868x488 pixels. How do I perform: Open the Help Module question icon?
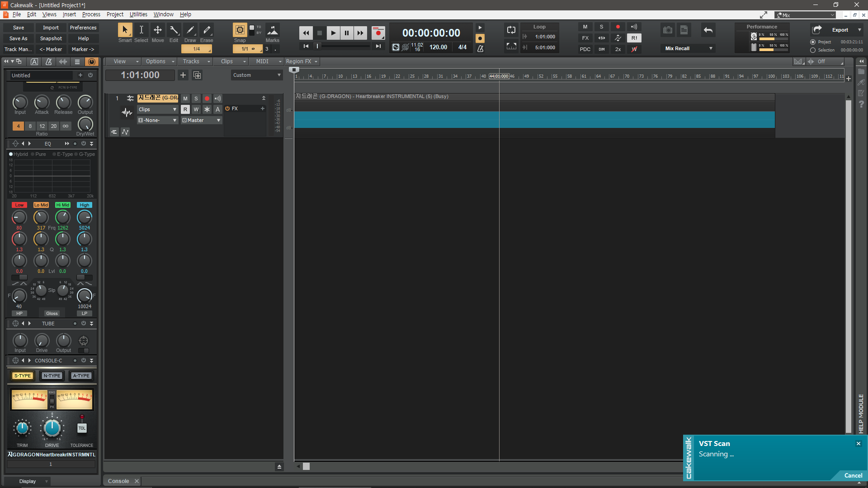[x=861, y=104]
